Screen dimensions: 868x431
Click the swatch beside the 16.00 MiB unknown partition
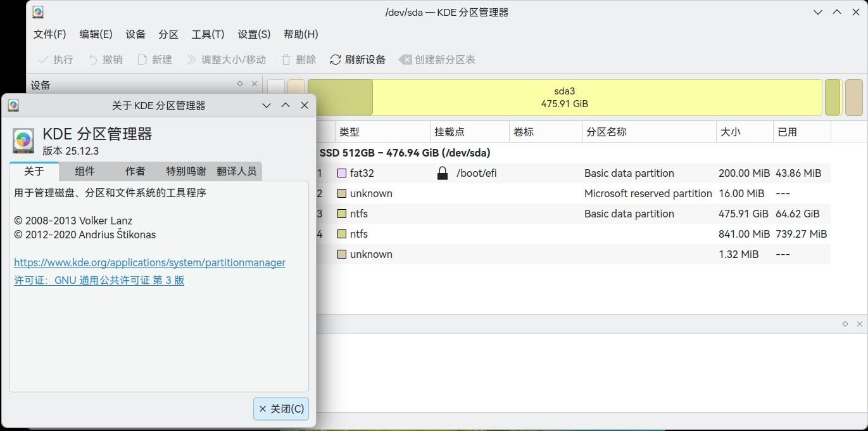(342, 193)
